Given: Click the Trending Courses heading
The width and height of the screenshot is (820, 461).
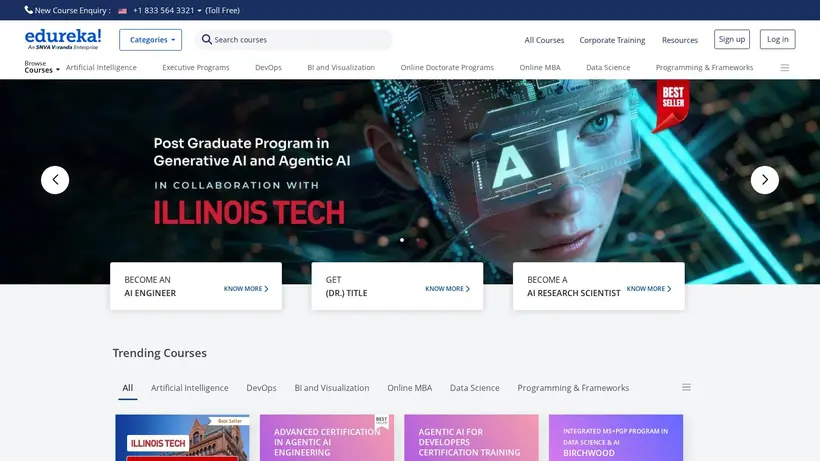Looking at the screenshot, I should 160,353.
